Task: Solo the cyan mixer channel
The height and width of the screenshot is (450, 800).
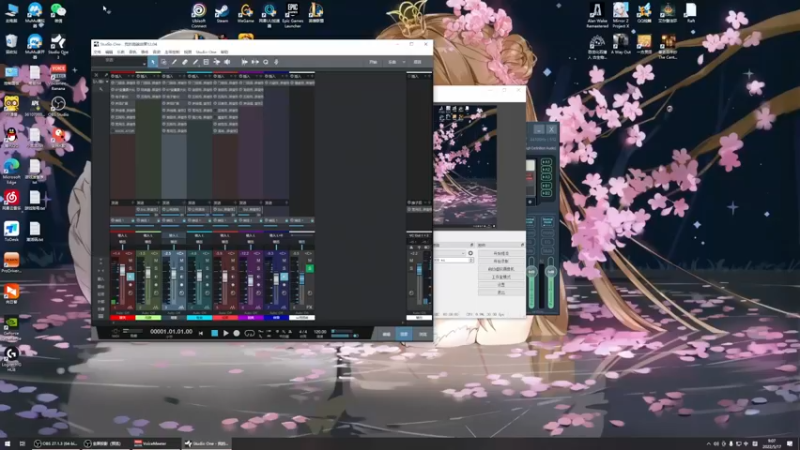Action: (207, 268)
